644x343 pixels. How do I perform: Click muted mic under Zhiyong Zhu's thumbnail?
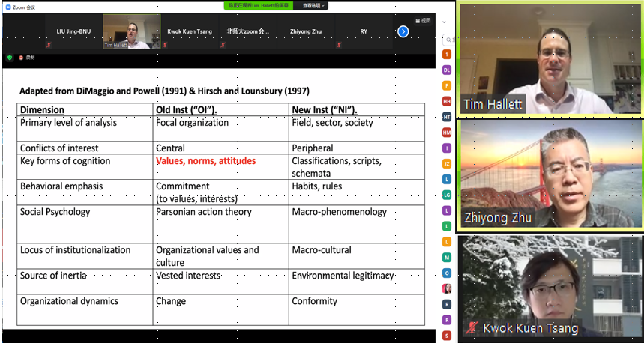point(280,45)
